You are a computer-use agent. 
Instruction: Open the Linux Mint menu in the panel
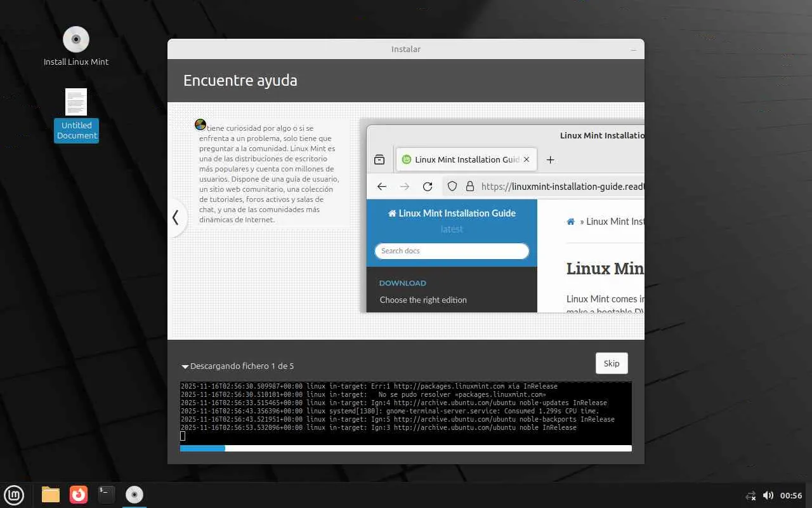click(x=14, y=495)
